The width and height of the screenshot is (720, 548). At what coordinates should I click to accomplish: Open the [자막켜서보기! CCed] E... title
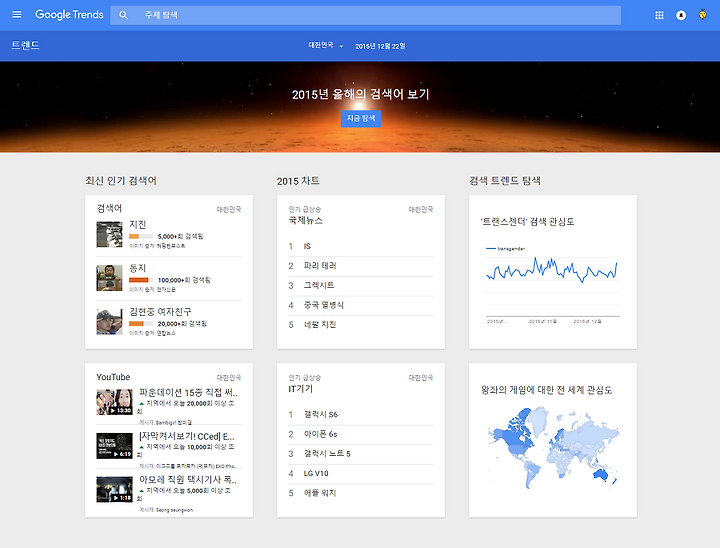[186, 436]
